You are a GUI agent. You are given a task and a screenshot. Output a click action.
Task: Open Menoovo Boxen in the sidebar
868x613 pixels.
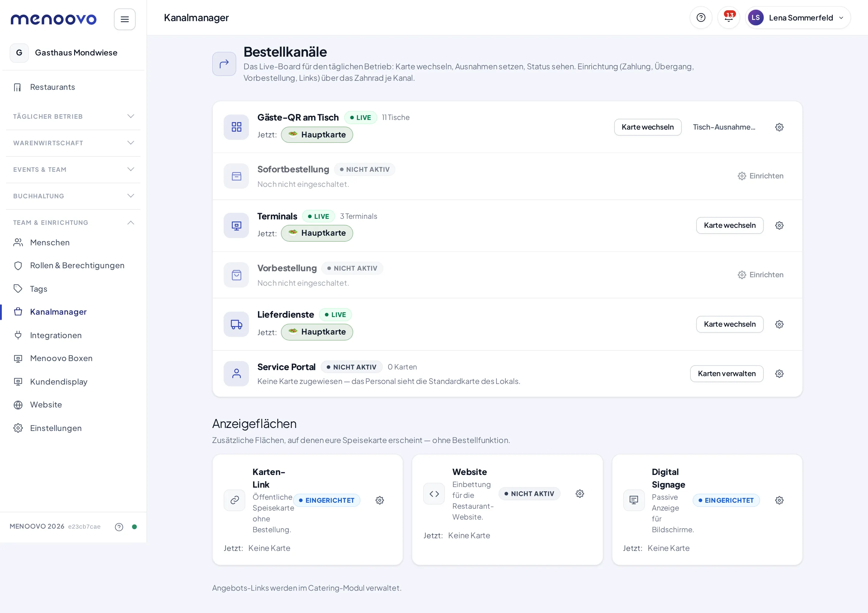pos(73,358)
